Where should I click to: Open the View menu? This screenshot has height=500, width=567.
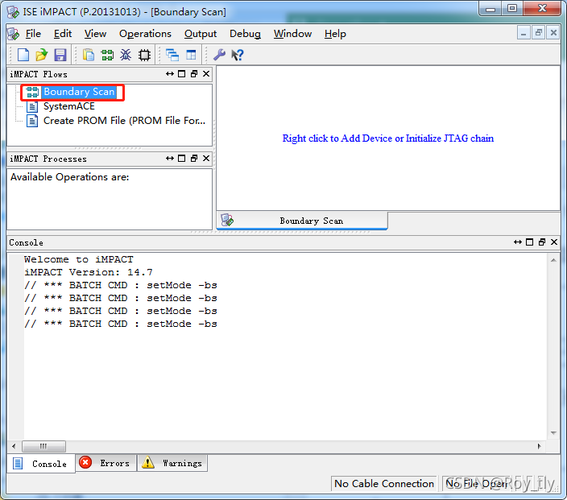(95, 34)
